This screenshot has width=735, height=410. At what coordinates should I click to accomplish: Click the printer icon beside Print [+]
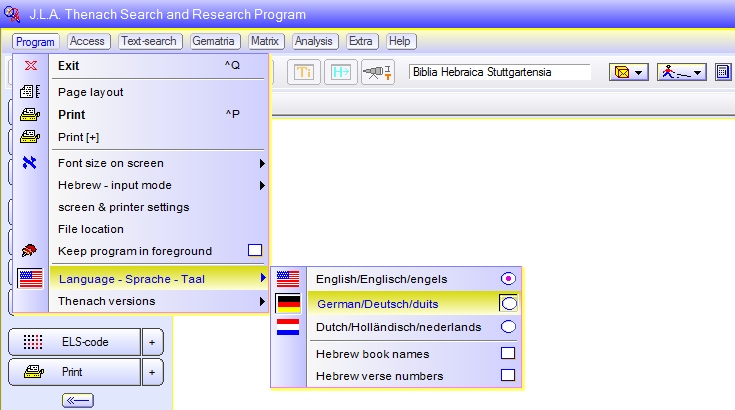(30, 136)
